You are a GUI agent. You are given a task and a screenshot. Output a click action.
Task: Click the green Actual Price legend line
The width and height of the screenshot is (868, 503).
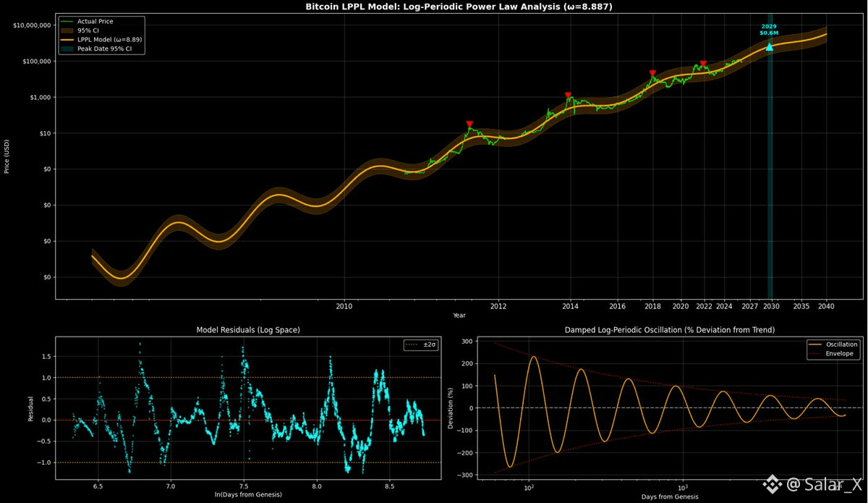[67, 22]
